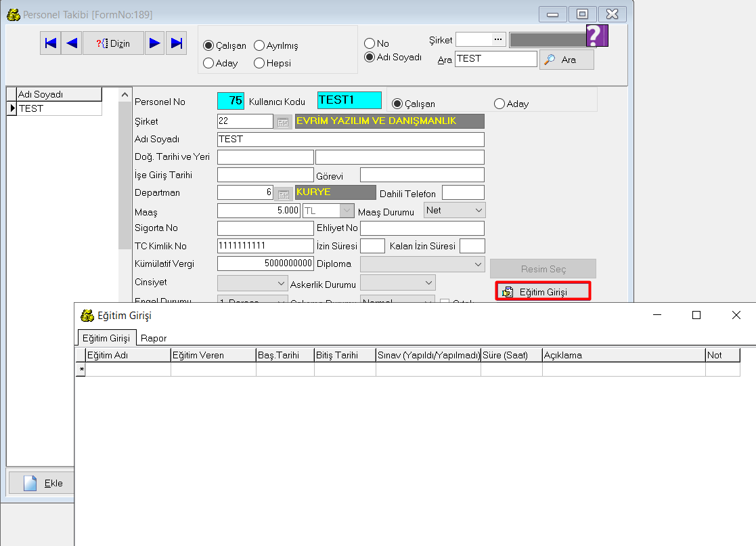Jump to last personnel record
The image size is (756, 546).
coord(177,43)
